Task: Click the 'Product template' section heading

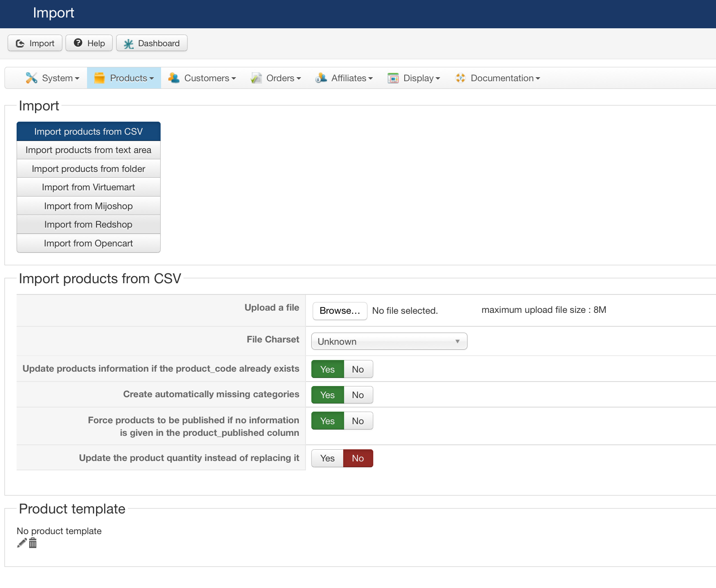Action: 72,509
